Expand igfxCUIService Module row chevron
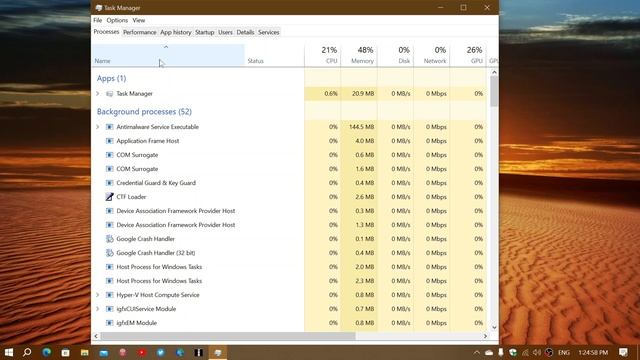The width and height of the screenshot is (640, 360). 98,309
